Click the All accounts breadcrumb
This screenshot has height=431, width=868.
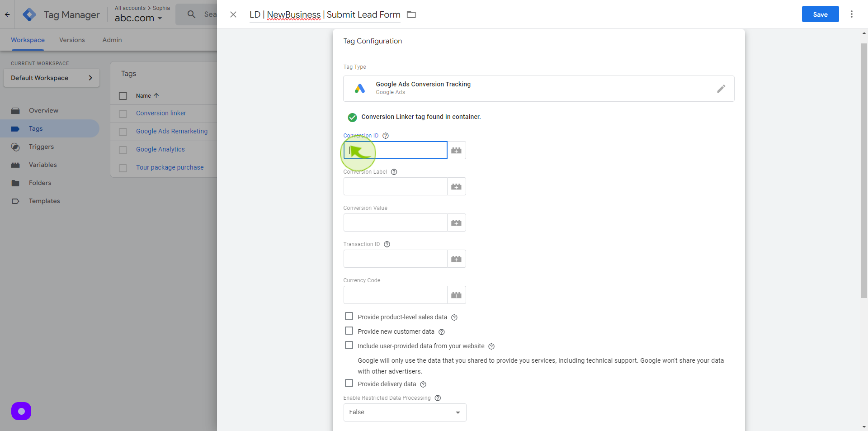(130, 8)
